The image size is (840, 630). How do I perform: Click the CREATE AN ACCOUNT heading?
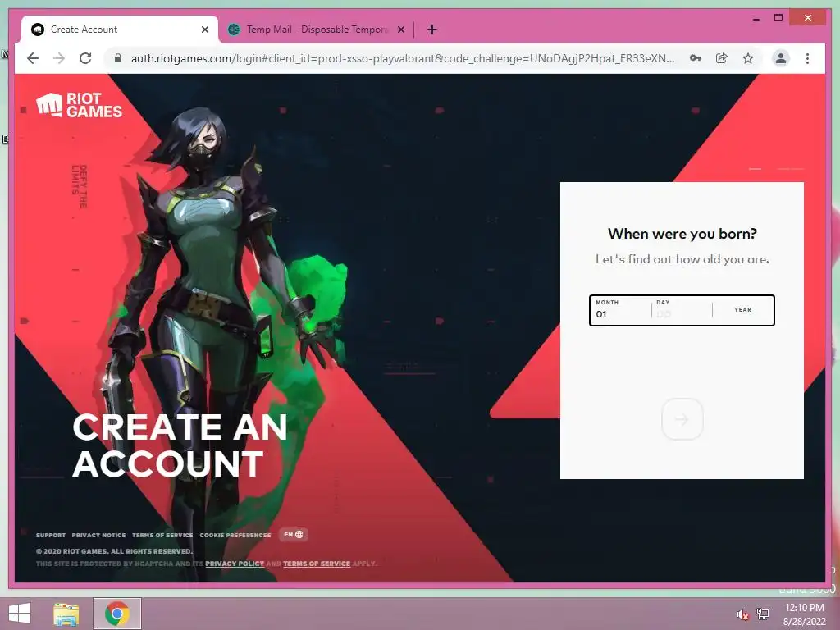[180, 445]
